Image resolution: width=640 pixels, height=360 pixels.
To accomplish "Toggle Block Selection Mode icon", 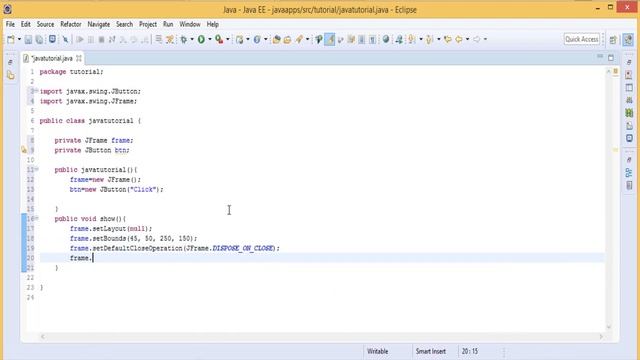I will coord(362,39).
